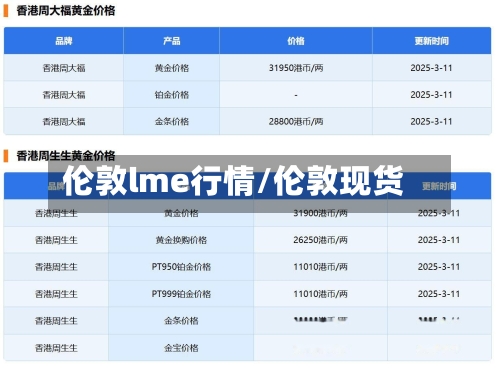Select 铂金价格 cell in the 周大福 table
This screenshot has height=368, width=500.
[x=172, y=95]
